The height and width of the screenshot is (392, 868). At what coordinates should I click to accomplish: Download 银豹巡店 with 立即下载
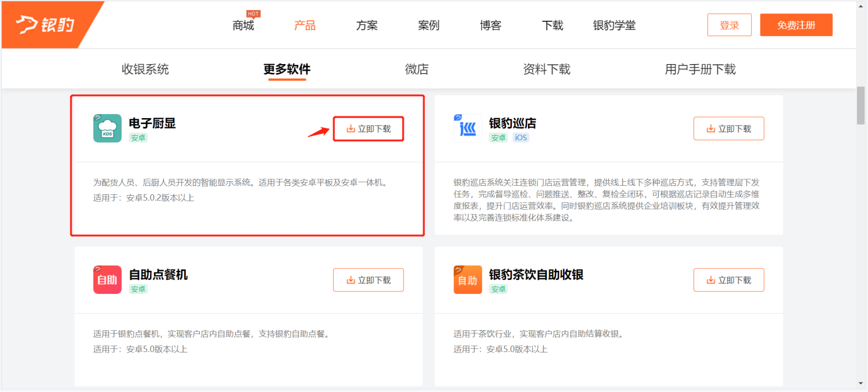pyautogui.click(x=729, y=129)
